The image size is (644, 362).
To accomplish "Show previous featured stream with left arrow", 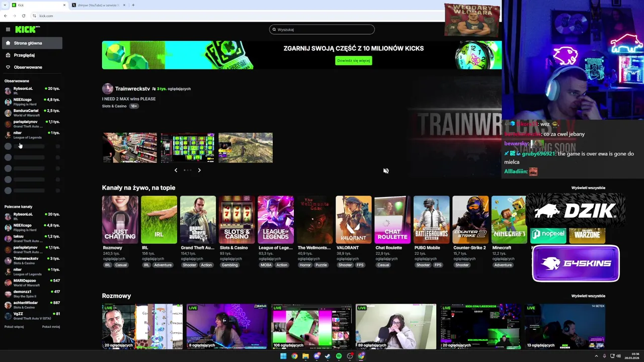I will 176,170.
